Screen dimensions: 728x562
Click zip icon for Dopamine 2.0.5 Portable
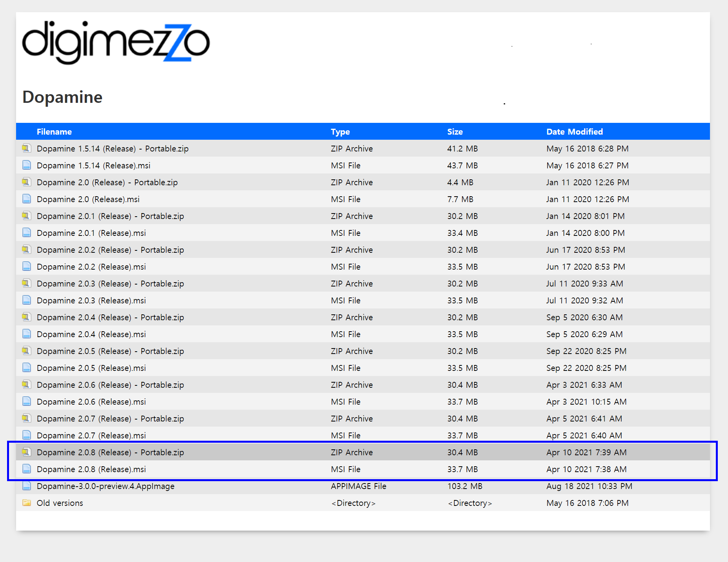tap(26, 351)
